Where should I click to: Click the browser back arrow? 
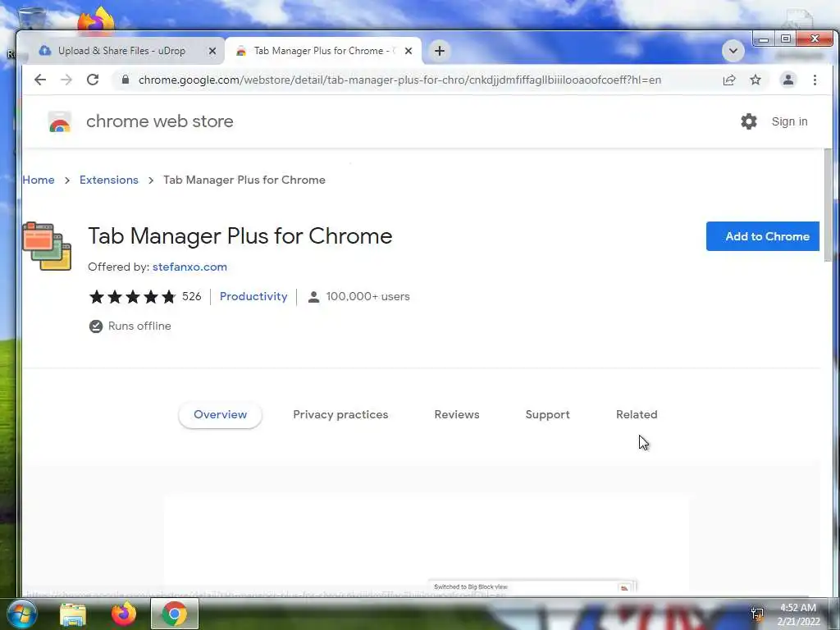click(x=40, y=80)
